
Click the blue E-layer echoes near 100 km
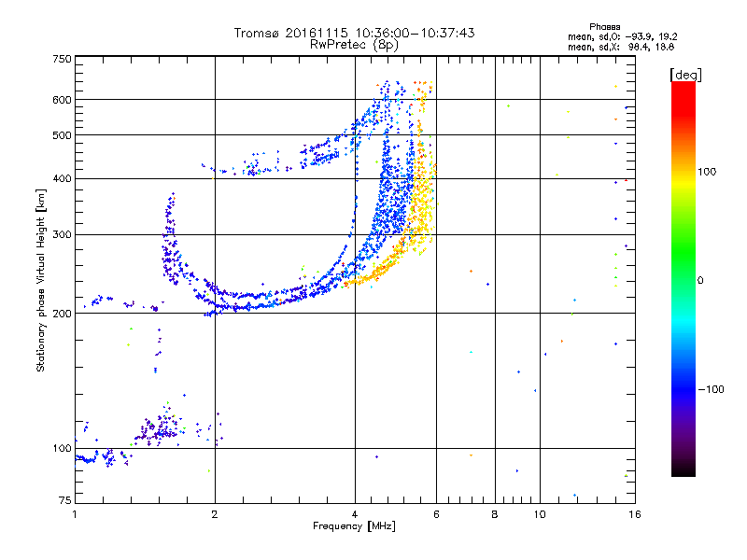(95, 457)
